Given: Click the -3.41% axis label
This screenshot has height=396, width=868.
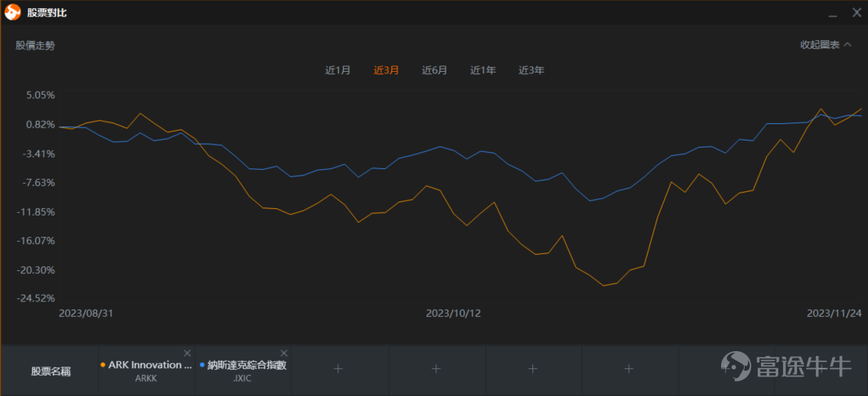Looking at the screenshot, I should [38, 154].
